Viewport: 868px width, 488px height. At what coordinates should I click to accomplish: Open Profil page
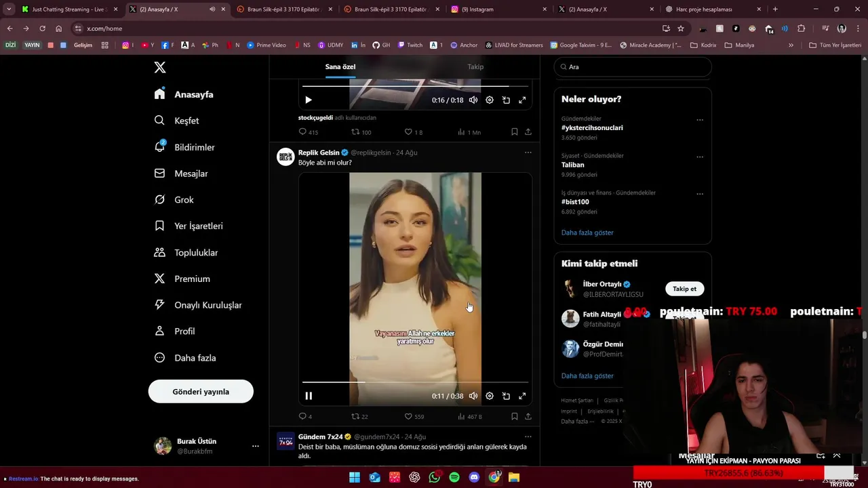[x=174, y=331]
